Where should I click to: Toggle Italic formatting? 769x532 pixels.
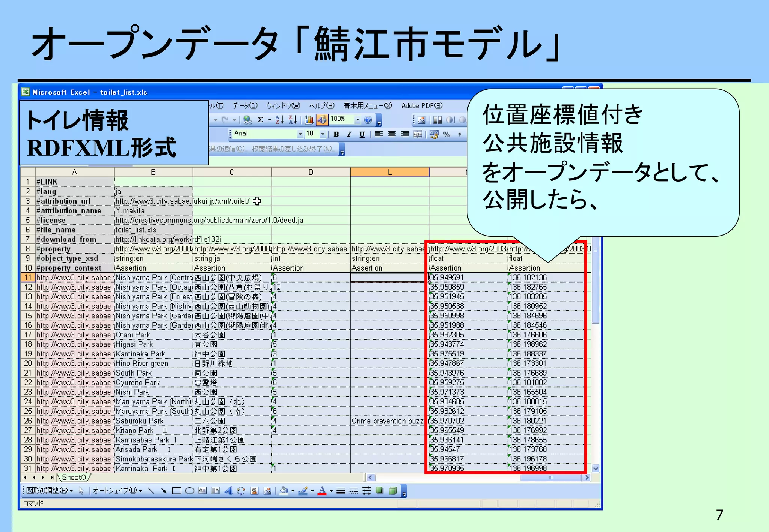pos(349,134)
